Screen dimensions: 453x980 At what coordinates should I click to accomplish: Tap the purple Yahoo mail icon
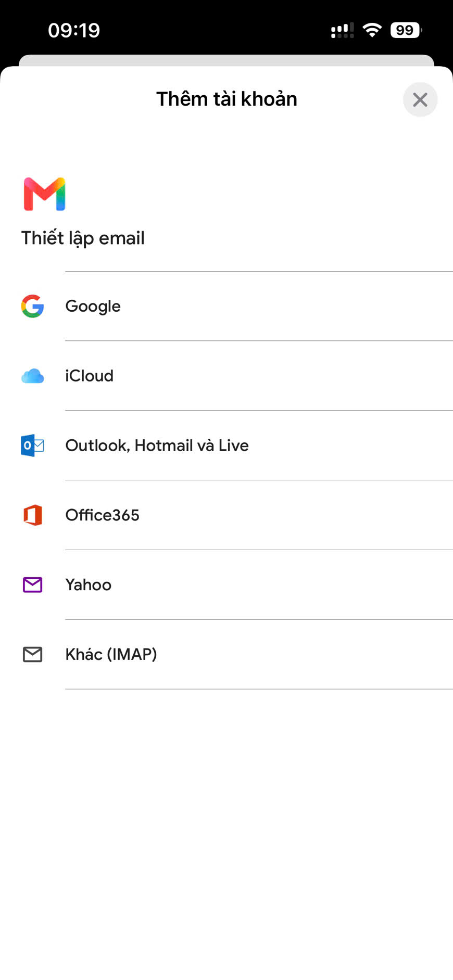pos(32,585)
